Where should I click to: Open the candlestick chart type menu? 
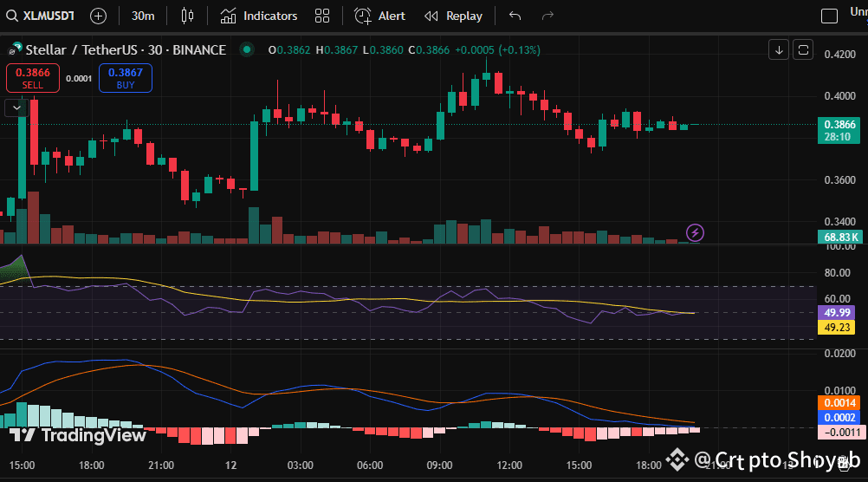(188, 16)
